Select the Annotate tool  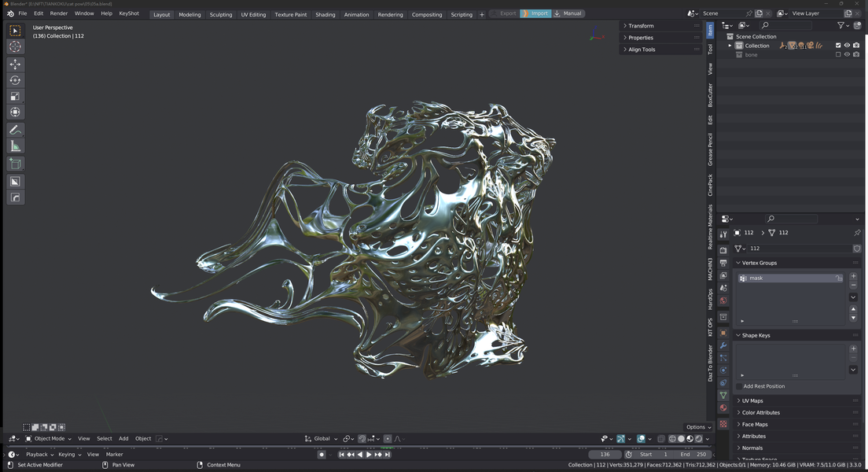click(x=15, y=130)
